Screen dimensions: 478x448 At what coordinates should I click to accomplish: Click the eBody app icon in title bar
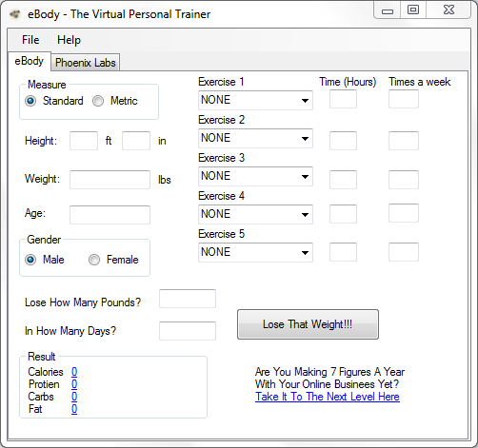point(14,14)
